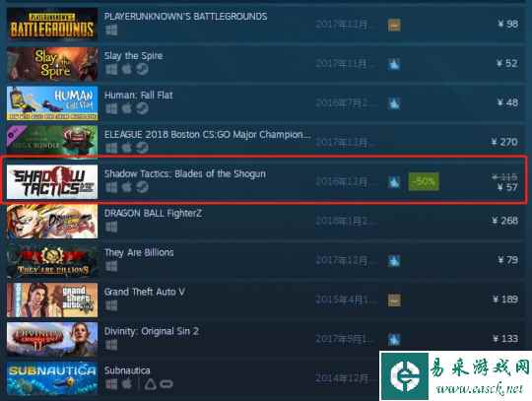Click Windows icon under DRAGON BALL FighterZ

click(x=111, y=227)
